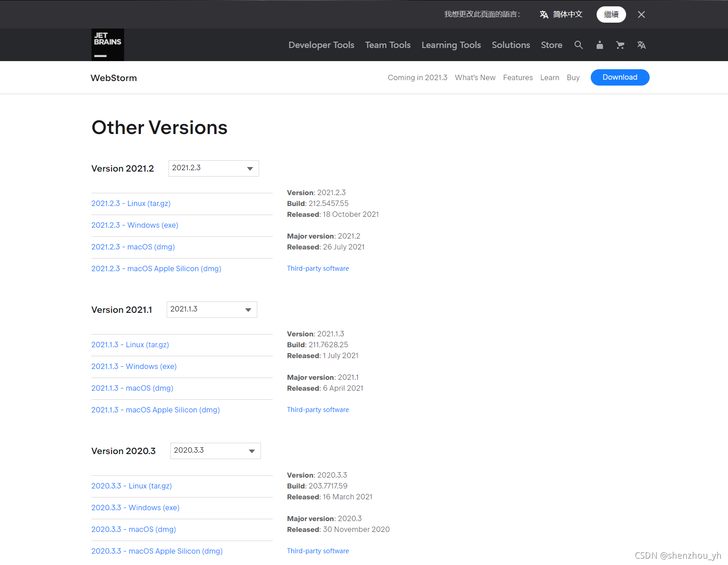This screenshot has width=728, height=565.
Task: Click the 我想更改此頁面的語言 banner text
Action: coord(482,14)
